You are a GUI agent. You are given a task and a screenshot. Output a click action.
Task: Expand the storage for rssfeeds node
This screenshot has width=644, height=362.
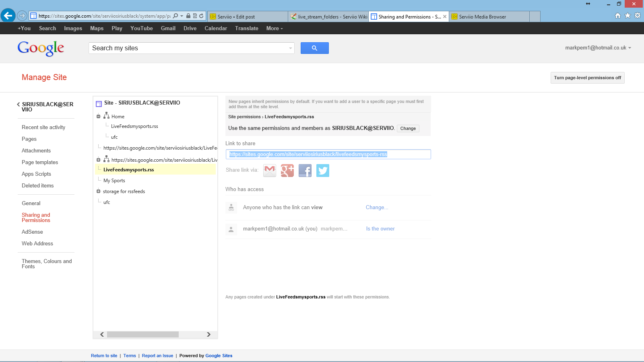pos(98,191)
